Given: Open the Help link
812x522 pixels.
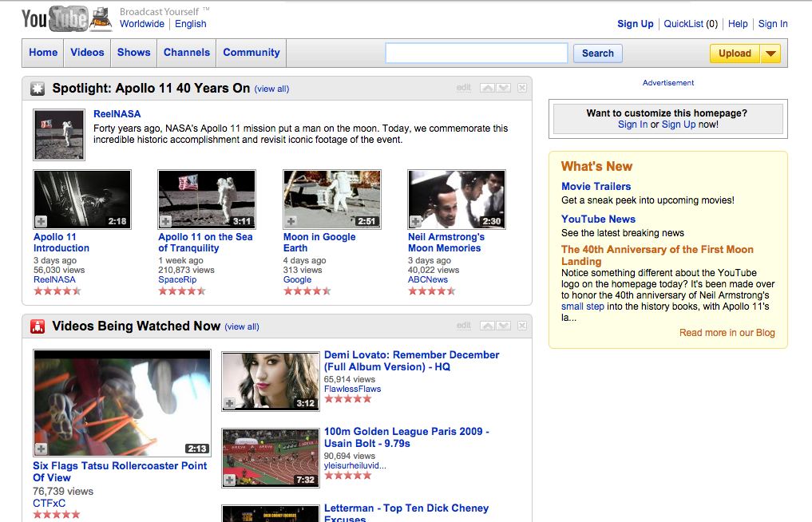Looking at the screenshot, I should [738, 24].
